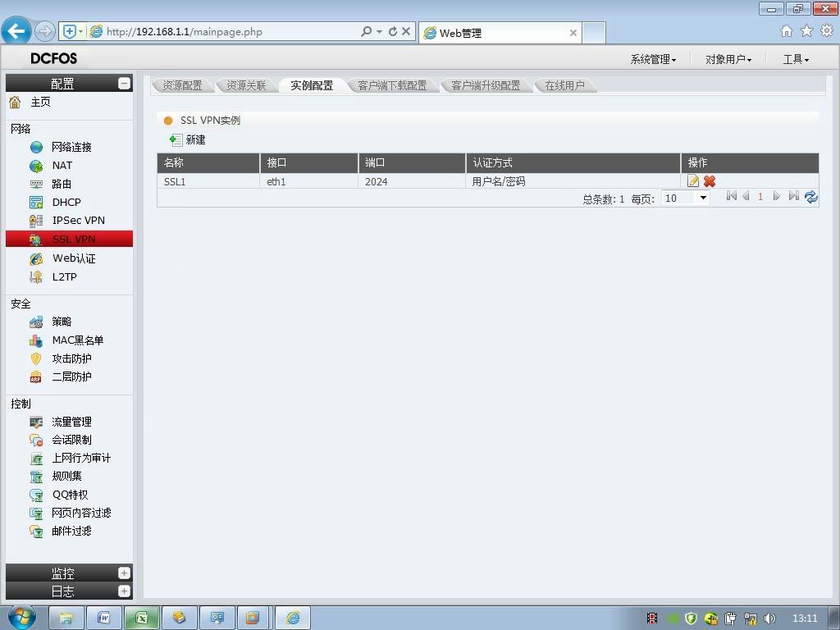Go to next page in pager
Screen dimensions: 840x630
[776, 196]
